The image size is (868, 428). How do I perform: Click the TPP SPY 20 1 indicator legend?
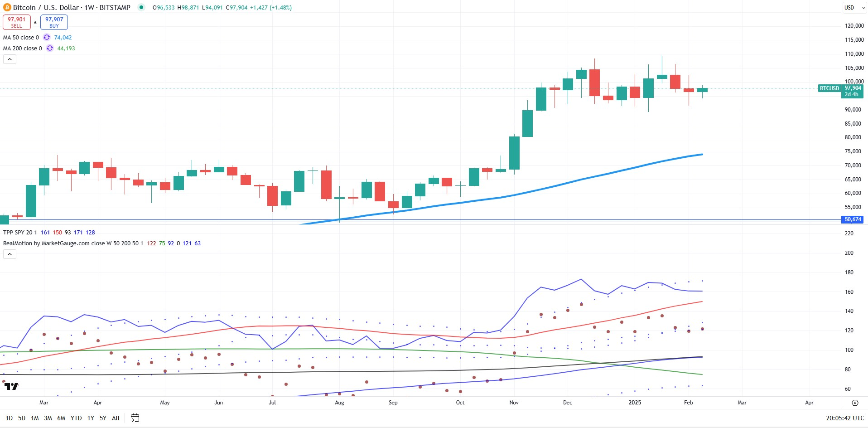20,232
